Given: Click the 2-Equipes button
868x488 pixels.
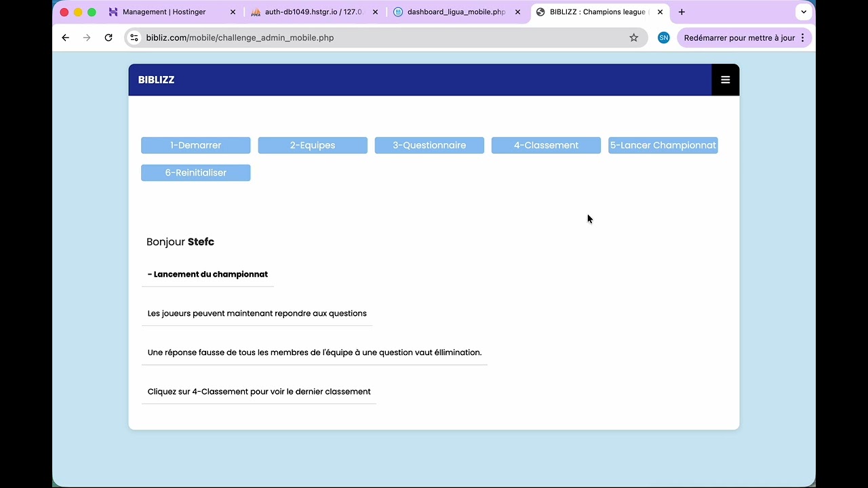Looking at the screenshot, I should click(313, 145).
